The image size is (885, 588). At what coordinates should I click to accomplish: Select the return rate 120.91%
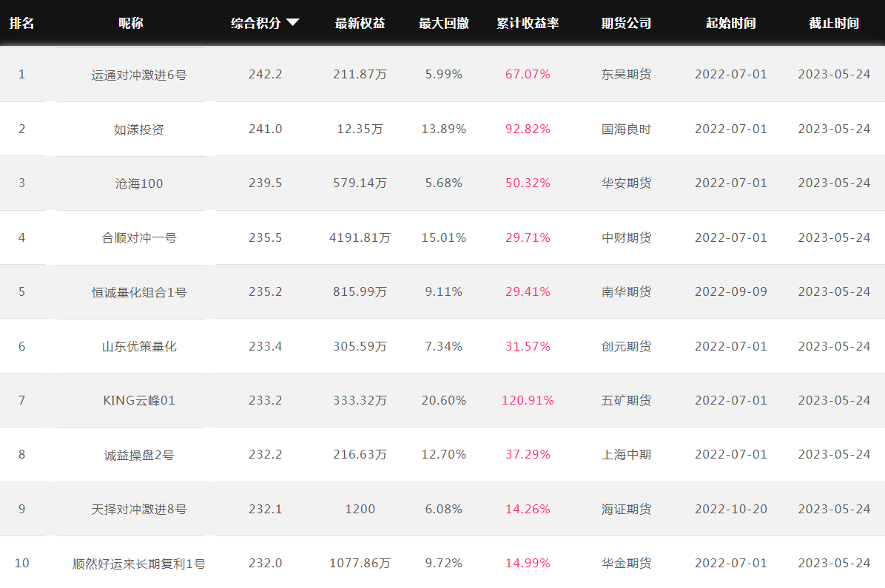point(528,400)
